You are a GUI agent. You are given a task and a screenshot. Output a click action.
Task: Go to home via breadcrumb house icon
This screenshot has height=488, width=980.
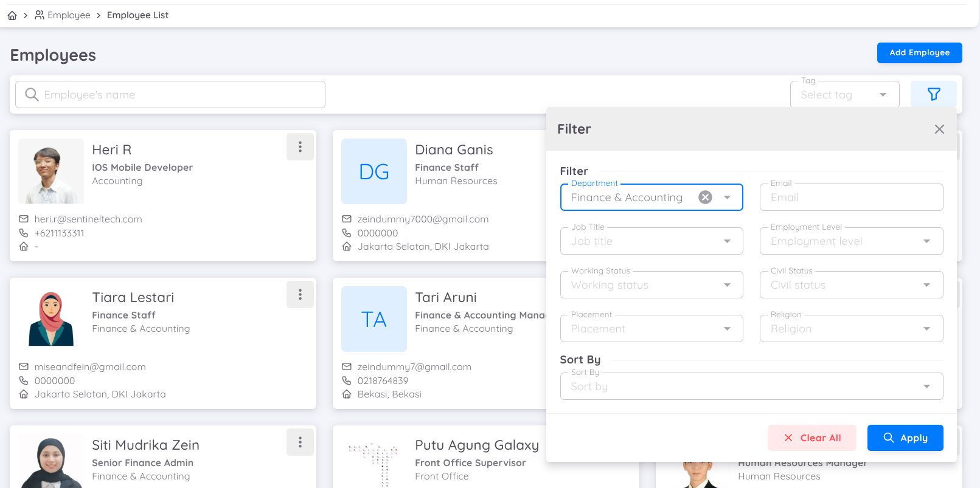click(x=12, y=15)
